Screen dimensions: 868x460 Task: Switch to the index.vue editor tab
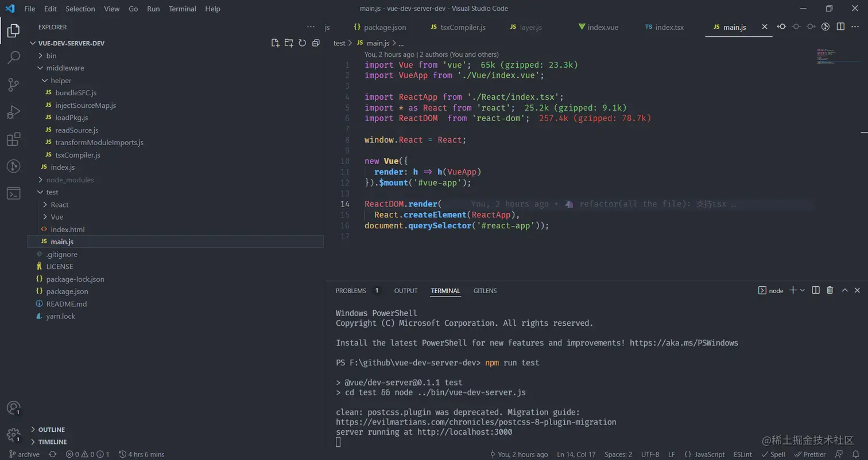pos(598,27)
